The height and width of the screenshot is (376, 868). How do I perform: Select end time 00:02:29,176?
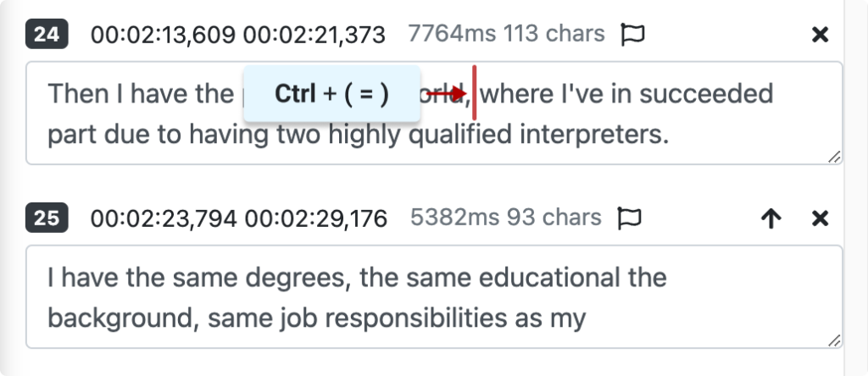click(315, 218)
